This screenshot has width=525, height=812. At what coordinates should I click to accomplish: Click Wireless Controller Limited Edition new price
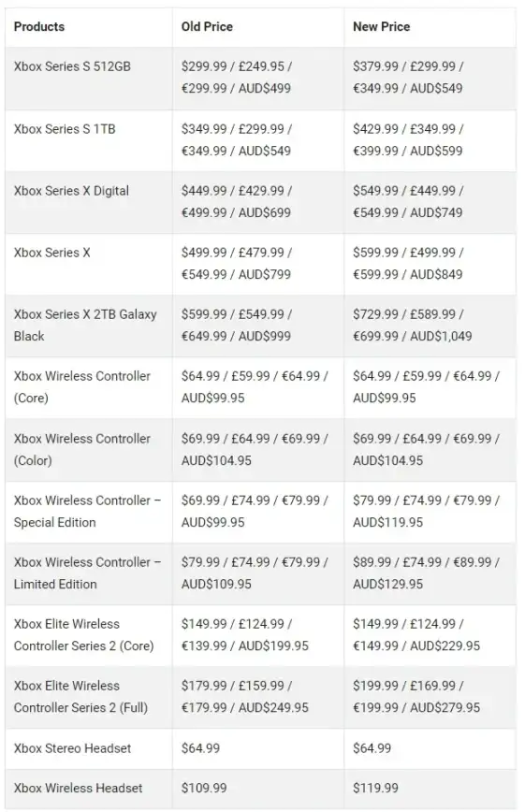(426, 573)
